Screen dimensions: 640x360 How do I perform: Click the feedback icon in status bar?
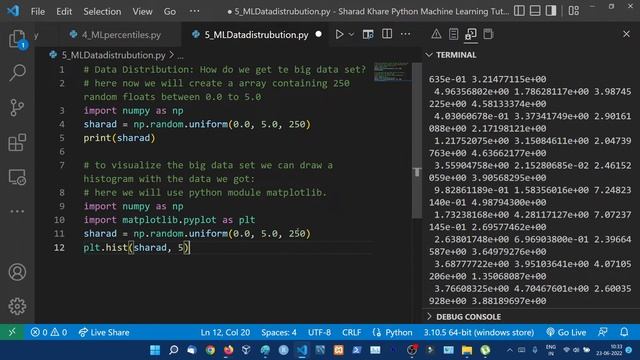[603, 332]
